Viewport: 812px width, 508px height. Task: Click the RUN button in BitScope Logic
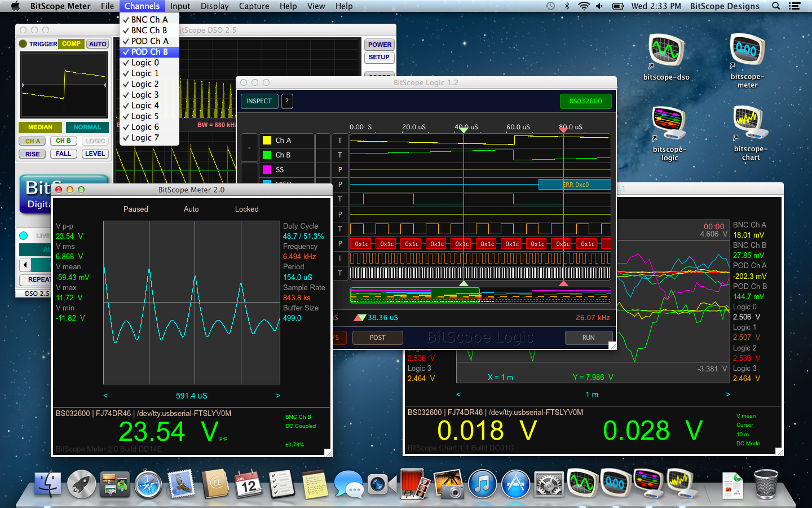[x=589, y=338]
